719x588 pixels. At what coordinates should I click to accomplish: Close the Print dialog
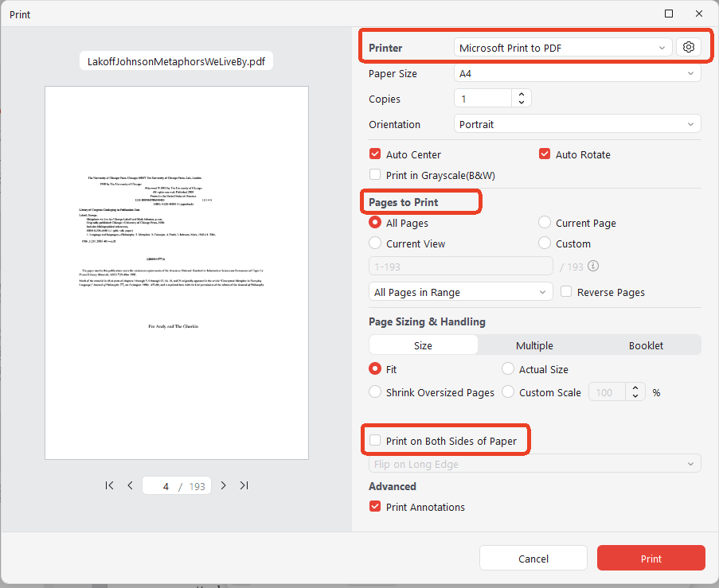click(x=699, y=14)
